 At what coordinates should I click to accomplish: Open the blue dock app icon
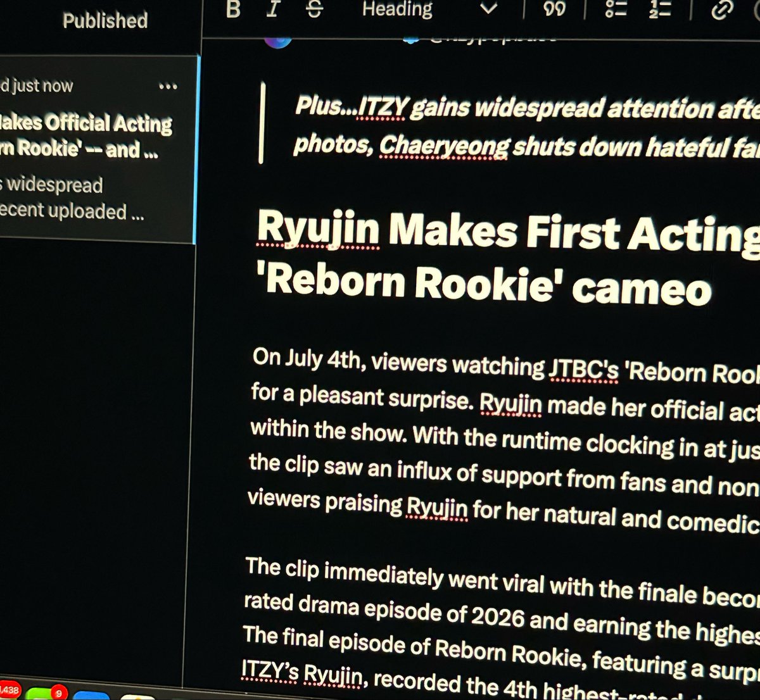[x=92, y=696]
